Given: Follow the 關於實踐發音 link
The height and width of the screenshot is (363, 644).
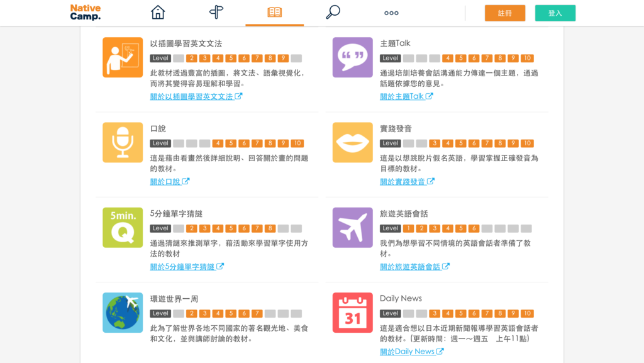Looking at the screenshot, I should click(407, 181).
